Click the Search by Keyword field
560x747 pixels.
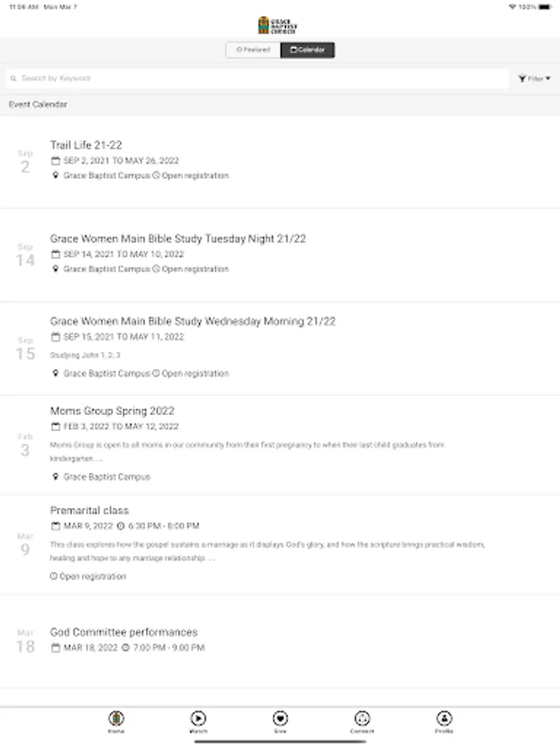257,79
